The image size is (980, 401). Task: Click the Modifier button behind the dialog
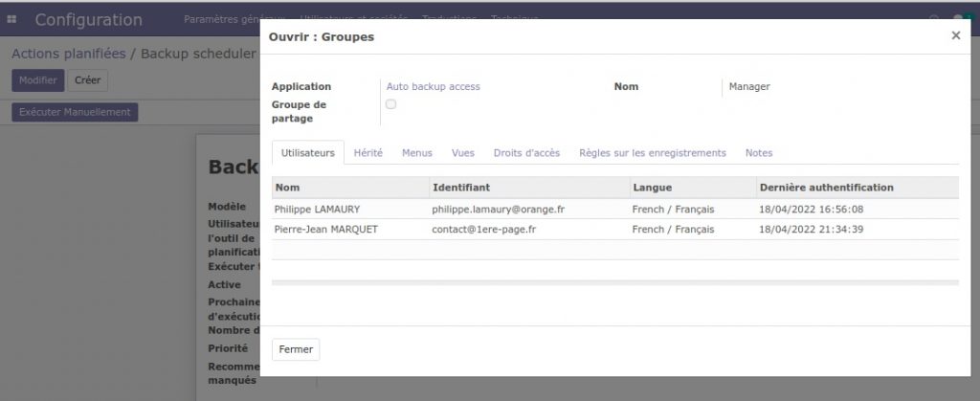point(38,80)
